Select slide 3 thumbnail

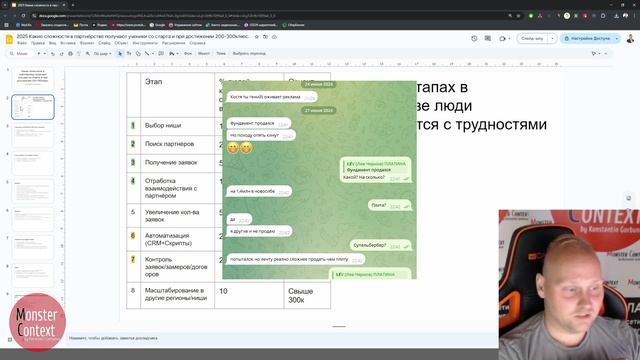(x=33, y=135)
